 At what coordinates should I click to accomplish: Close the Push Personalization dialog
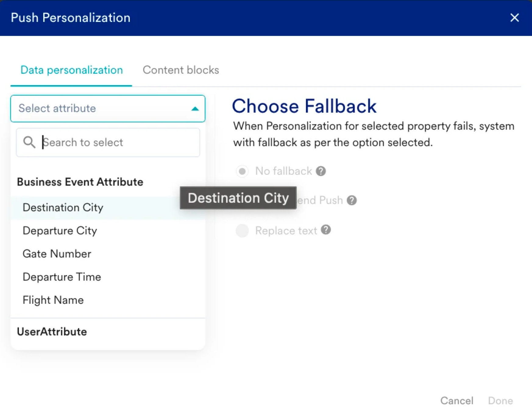point(514,18)
